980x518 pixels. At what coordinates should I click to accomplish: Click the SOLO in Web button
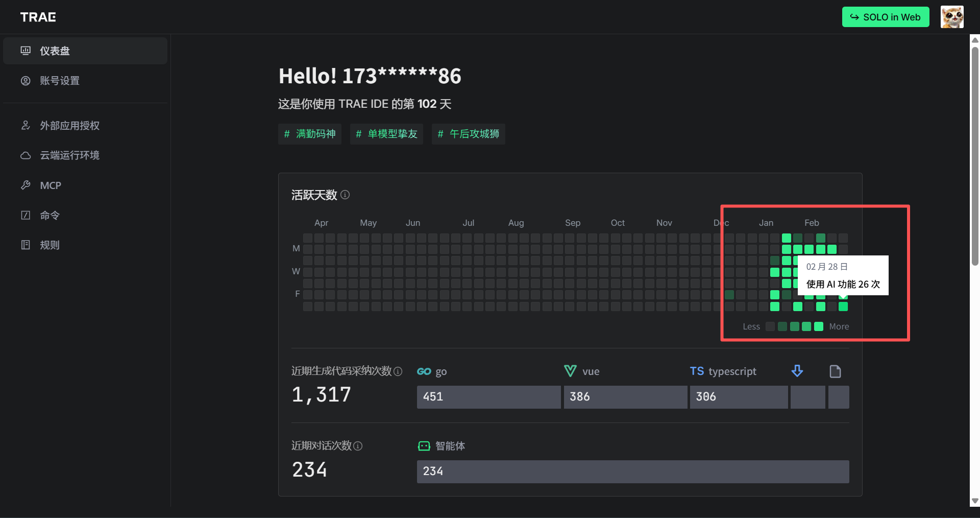coord(886,17)
